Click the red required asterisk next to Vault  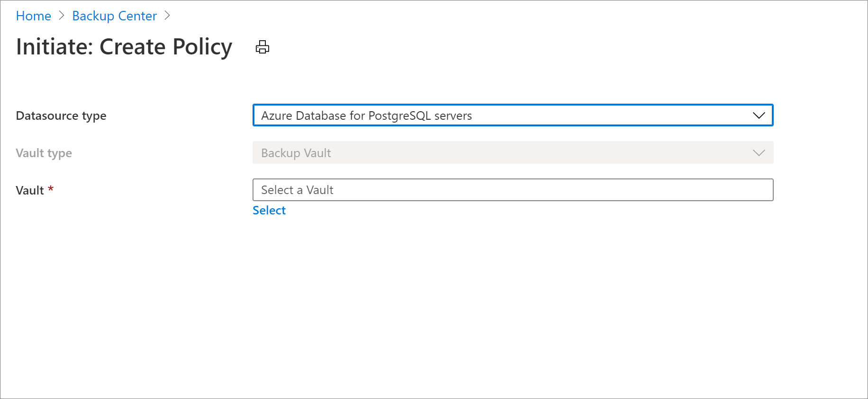coord(51,189)
